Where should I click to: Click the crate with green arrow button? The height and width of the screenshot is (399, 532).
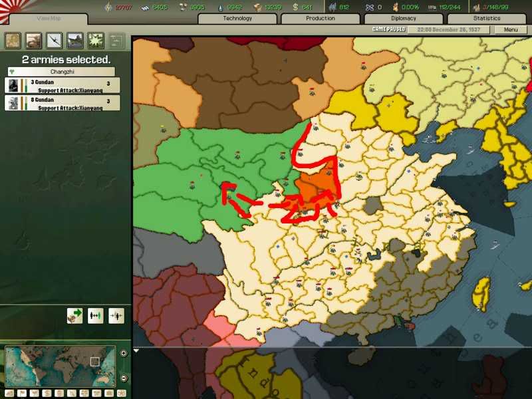click(75, 316)
